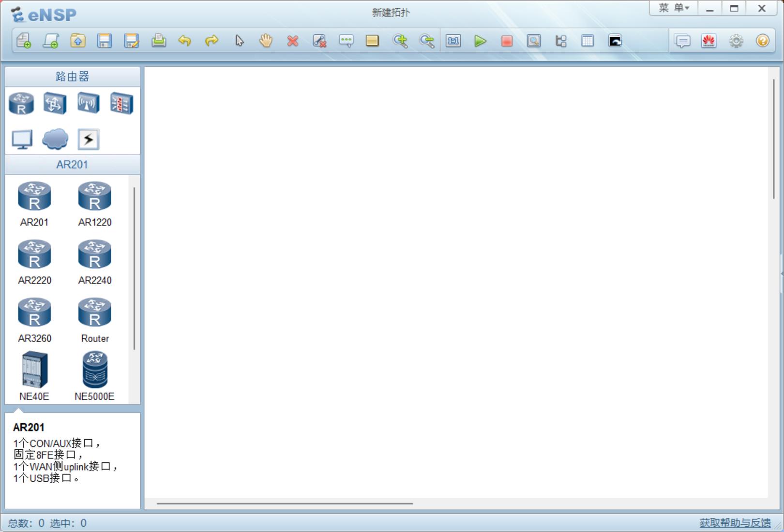The width and height of the screenshot is (784, 532).
Task: Select the hand pan tool
Action: point(266,41)
